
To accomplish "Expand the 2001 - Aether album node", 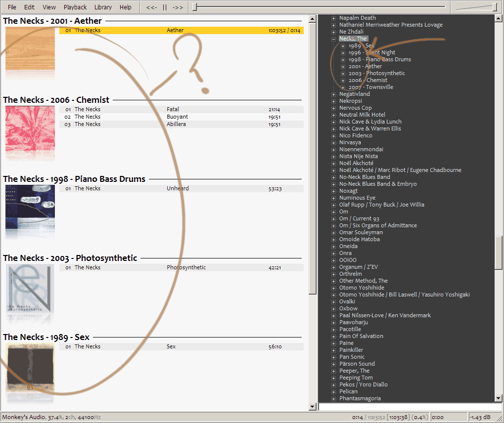I will click(x=343, y=66).
